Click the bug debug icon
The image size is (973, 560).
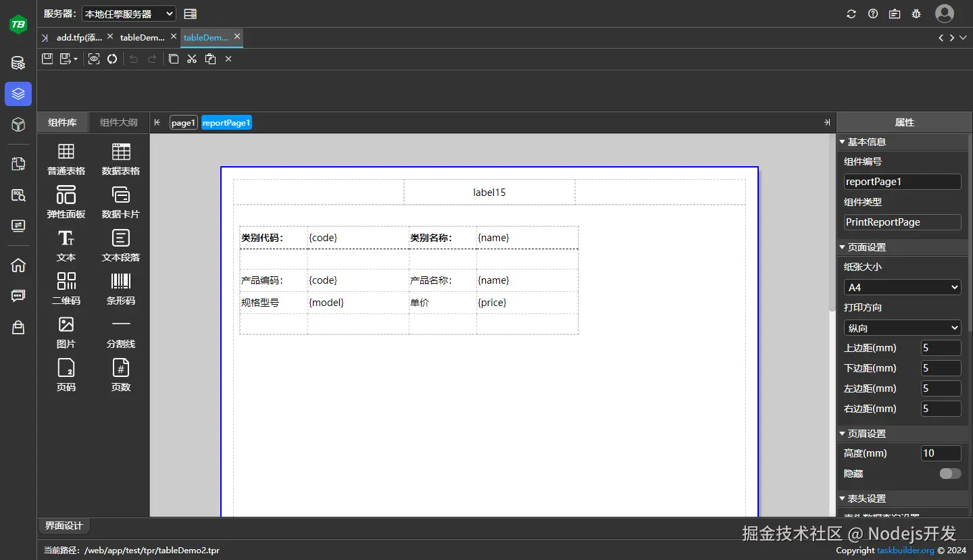(916, 14)
